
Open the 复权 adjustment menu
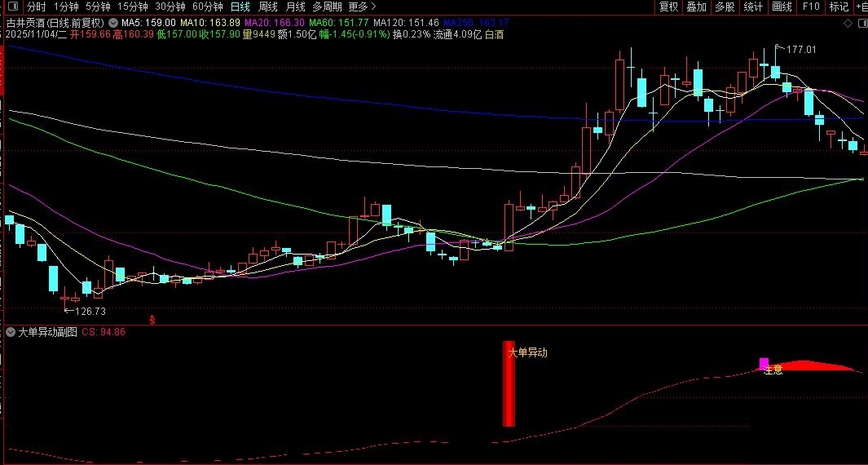(668, 7)
